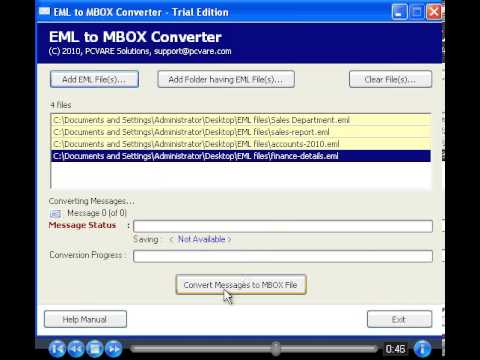Viewport: 480px width, 360px height.
Task: Select the finance-details.eml file row
Action: (241, 156)
